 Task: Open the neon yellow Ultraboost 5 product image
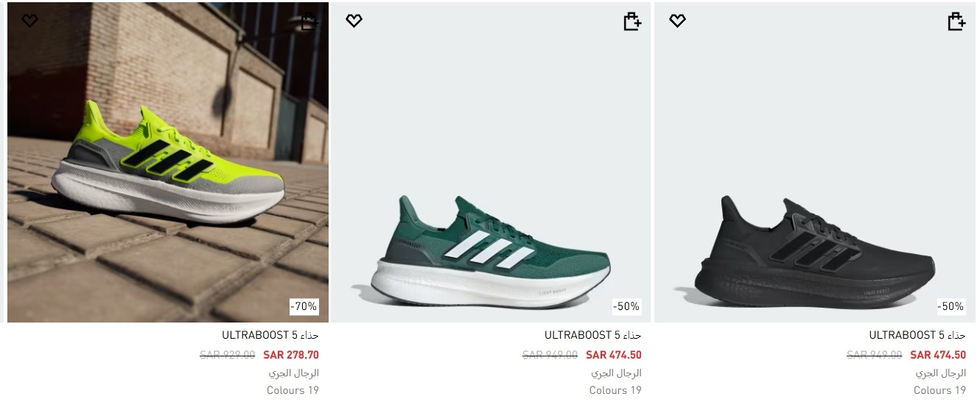pos(168,169)
